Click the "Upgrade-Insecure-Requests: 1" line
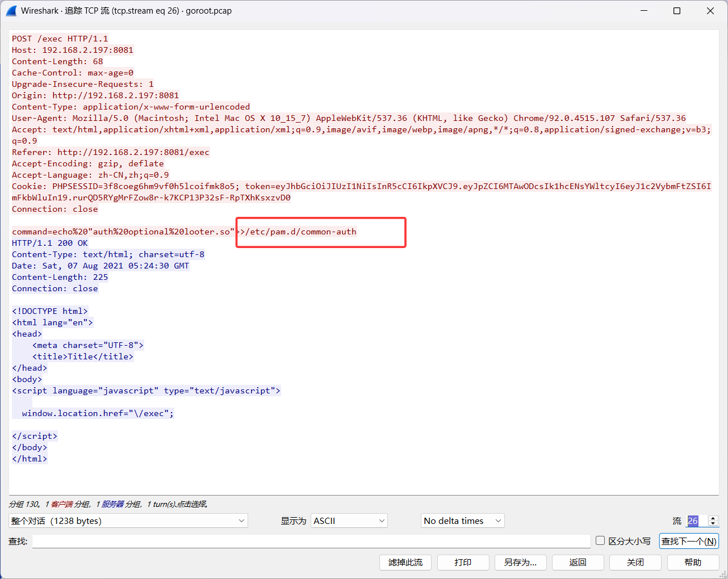This screenshot has height=579, width=728. click(83, 84)
